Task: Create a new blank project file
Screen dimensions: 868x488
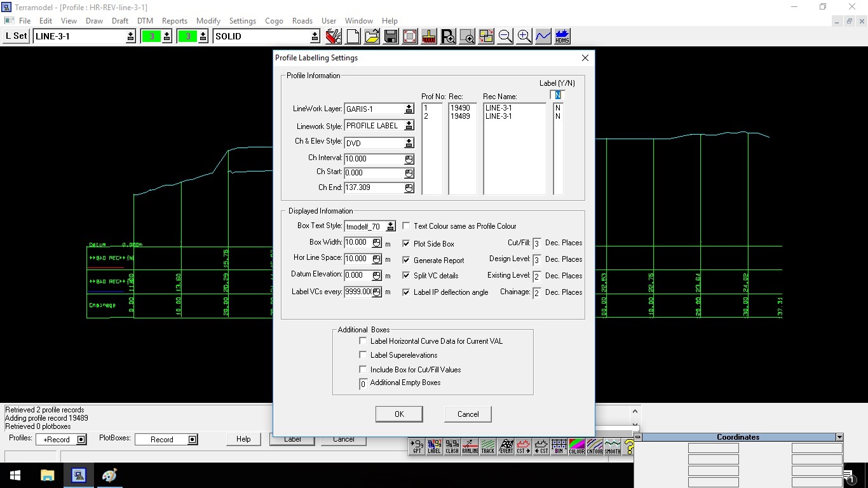Action: pyautogui.click(x=353, y=36)
